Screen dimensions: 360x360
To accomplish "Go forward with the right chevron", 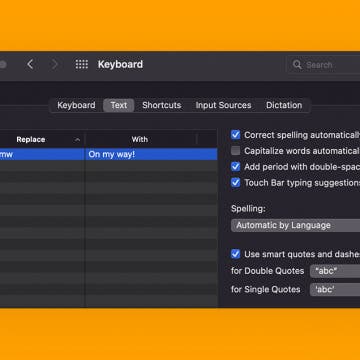I will coord(55,64).
